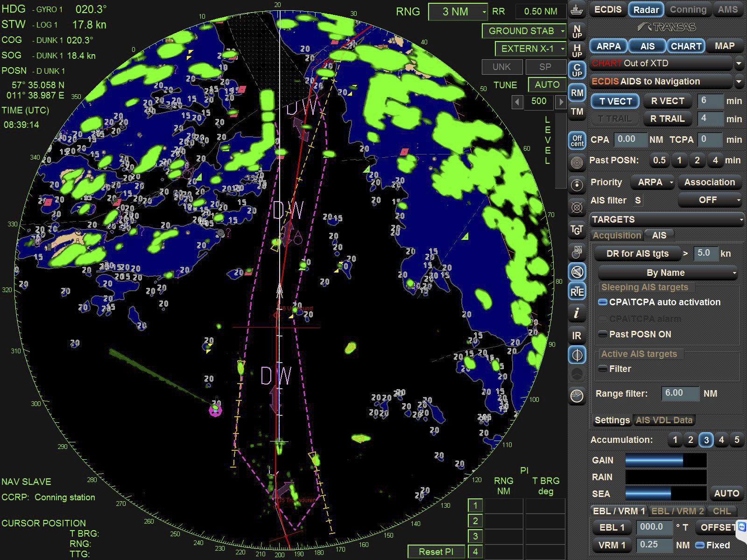This screenshot has height=560, width=747.
Task: Enable Past POSN ON checkbox
Action: pos(603,334)
